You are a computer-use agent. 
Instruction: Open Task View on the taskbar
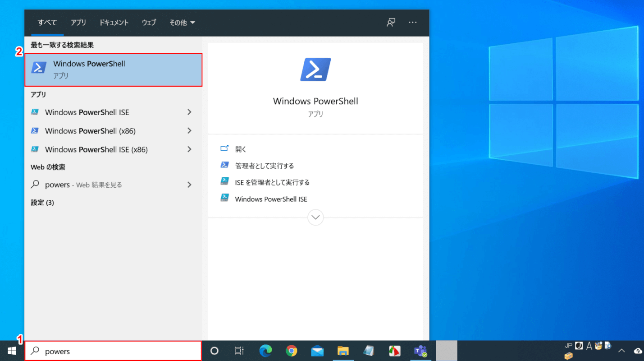(239, 351)
